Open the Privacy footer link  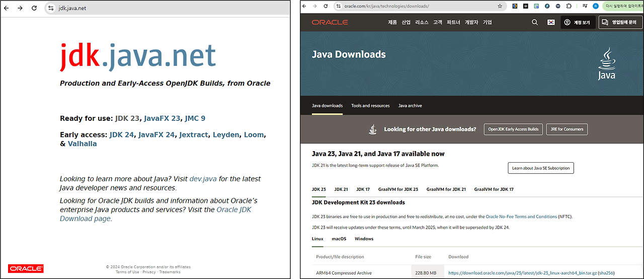pyautogui.click(x=149, y=272)
